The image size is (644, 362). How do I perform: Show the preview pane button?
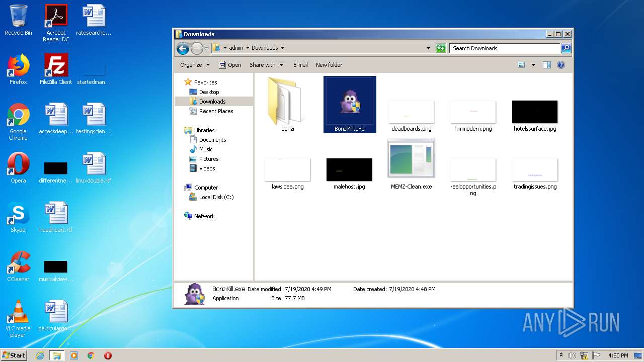547,65
